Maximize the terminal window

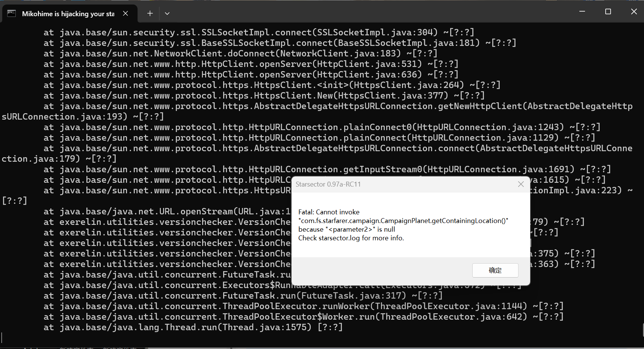tap(608, 12)
